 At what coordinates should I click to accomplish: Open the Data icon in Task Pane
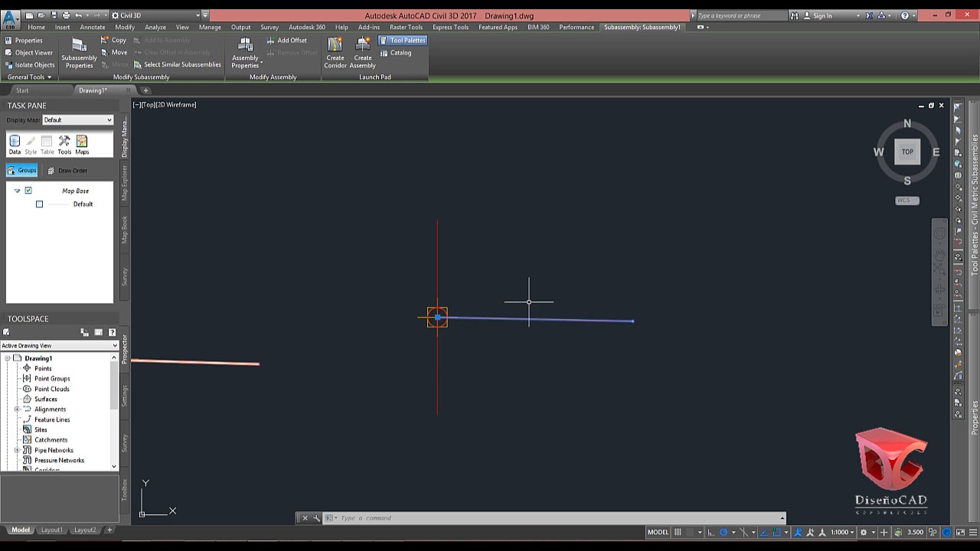15,145
